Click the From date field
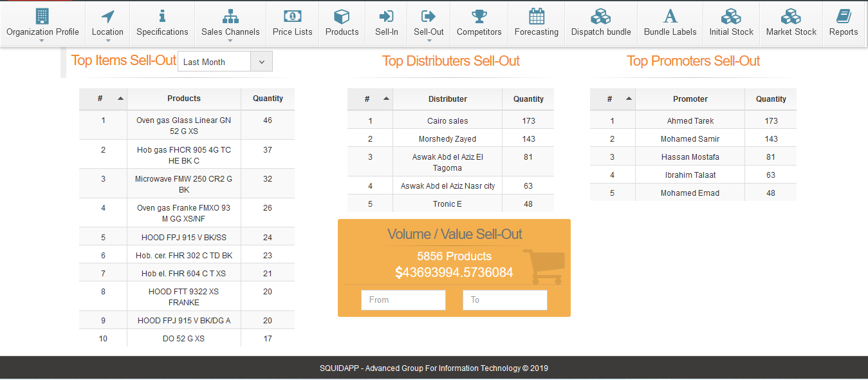This screenshot has height=380, width=868. click(x=403, y=300)
